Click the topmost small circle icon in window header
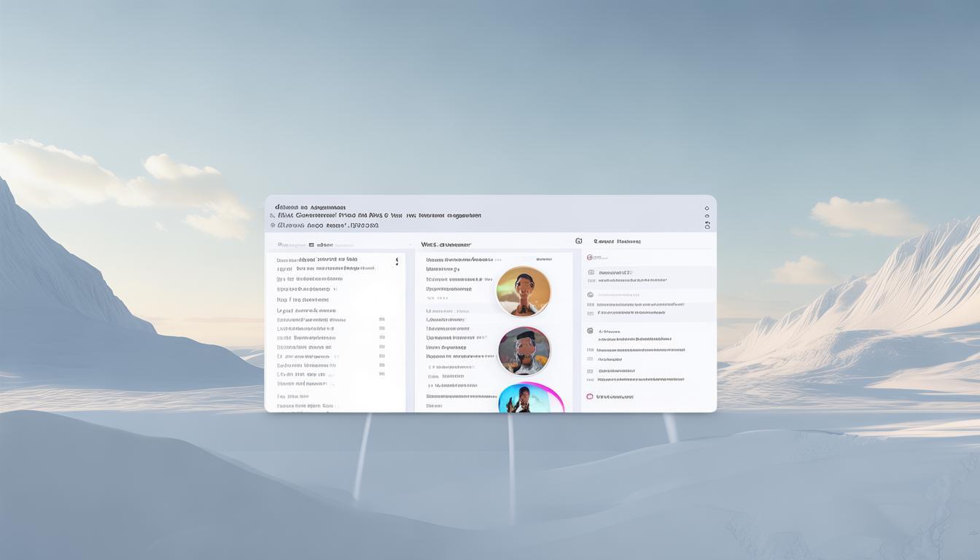This screenshot has height=560, width=980. point(707,209)
